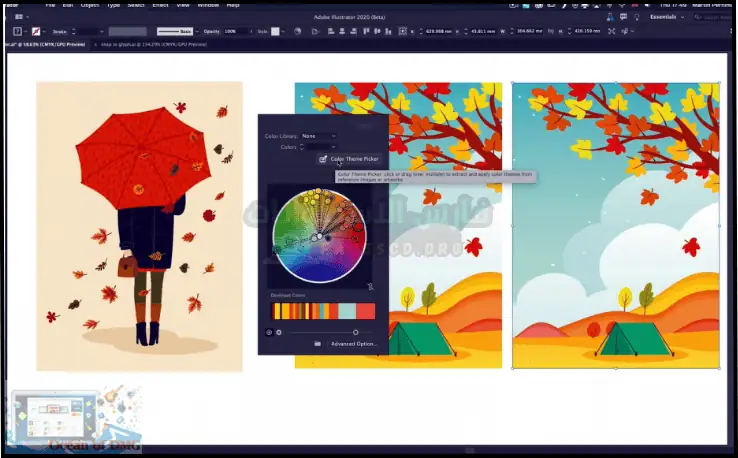Open the Effect menu
Viewport: 738px width, 458px height.
pyautogui.click(x=160, y=5)
